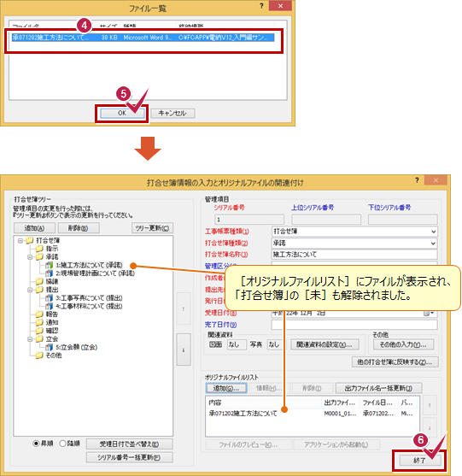Click the help question mark in ファイル一覧 dialog
Image resolution: width=462 pixels, height=476 pixels.
tap(261, 6)
